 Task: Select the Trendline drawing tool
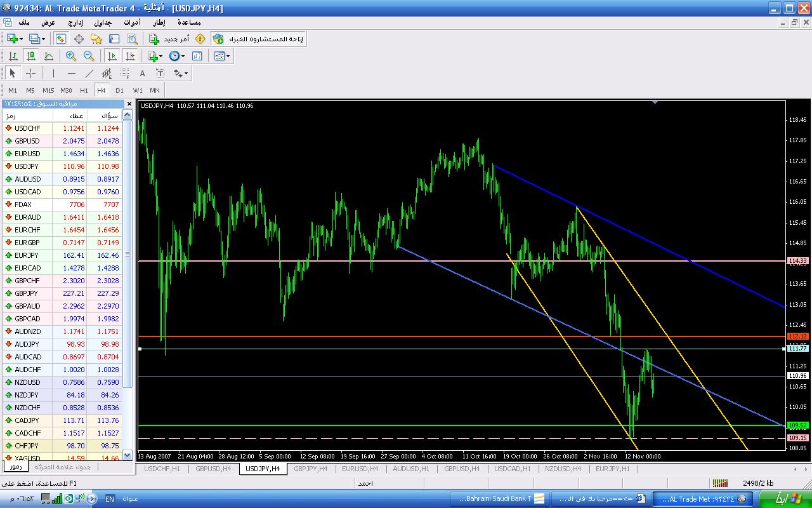tap(89, 73)
